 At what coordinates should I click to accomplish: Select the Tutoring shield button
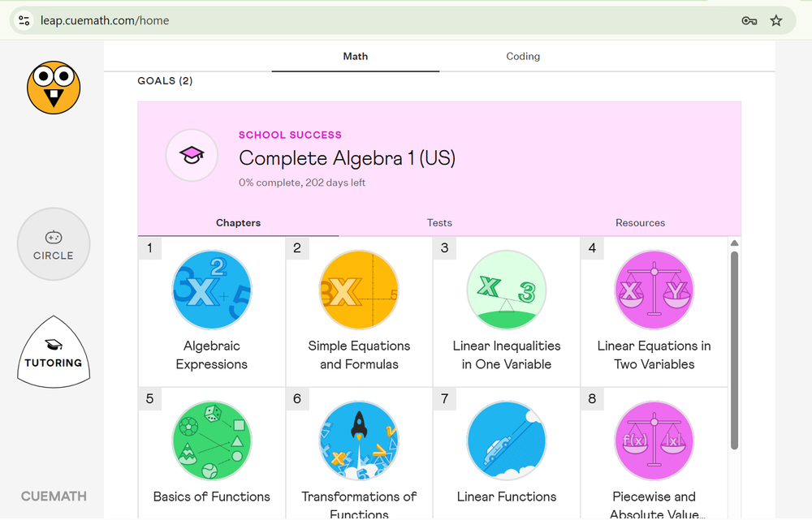coord(54,352)
